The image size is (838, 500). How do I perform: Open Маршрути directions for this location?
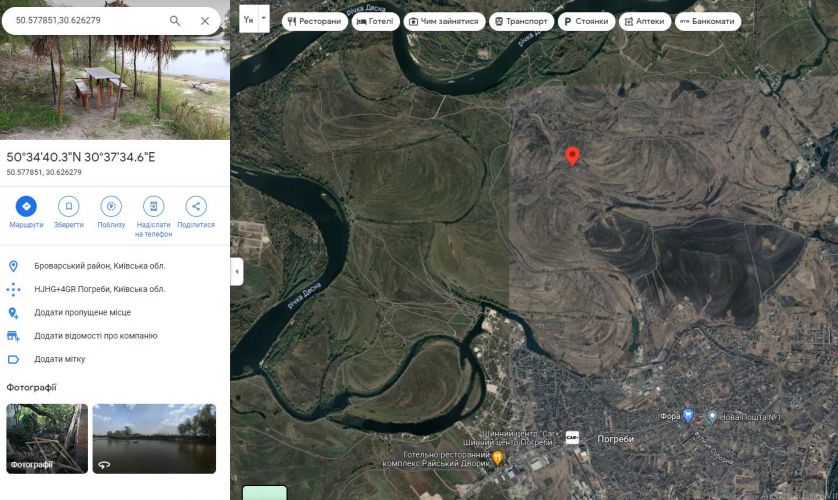pyautogui.click(x=26, y=207)
